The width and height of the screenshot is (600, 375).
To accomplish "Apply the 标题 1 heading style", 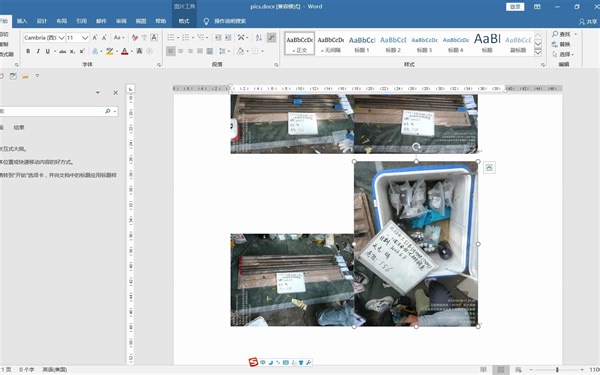I will point(362,44).
